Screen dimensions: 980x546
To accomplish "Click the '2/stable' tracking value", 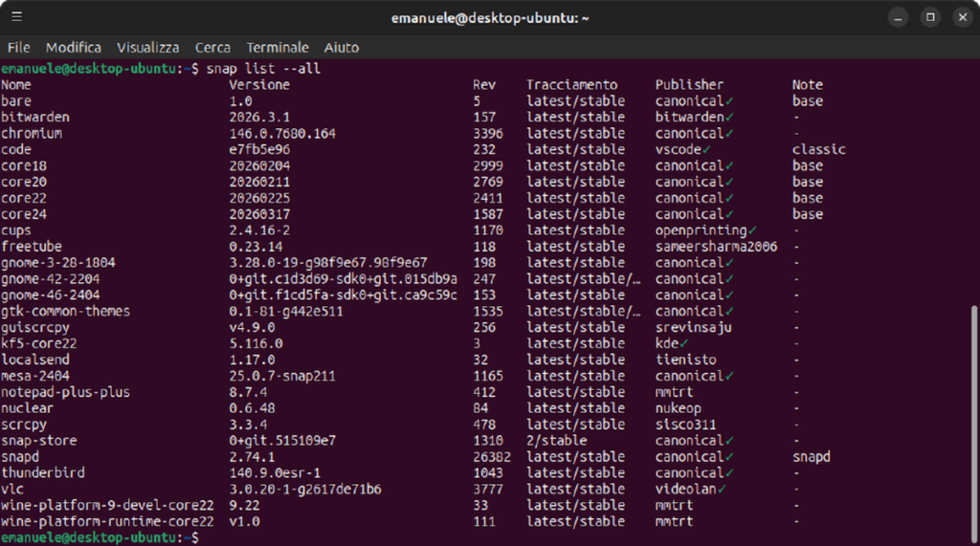I will pyautogui.click(x=557, y=441).
